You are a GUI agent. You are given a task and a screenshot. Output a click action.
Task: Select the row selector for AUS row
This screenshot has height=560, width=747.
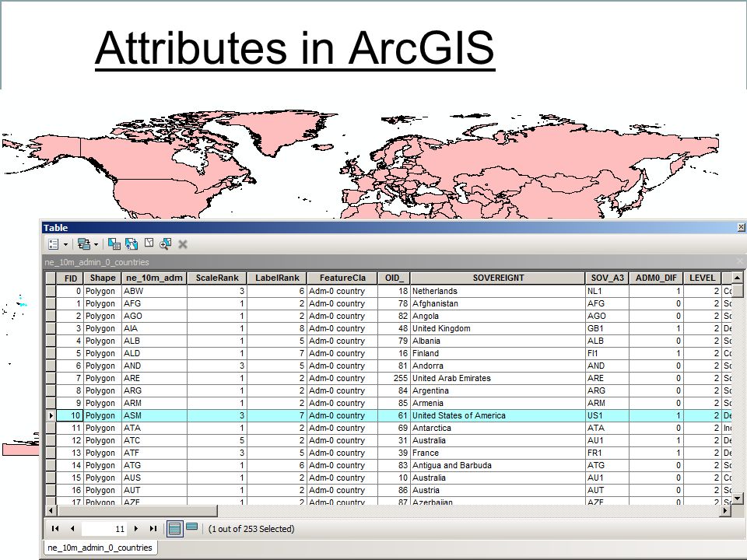tap(51, 478)
